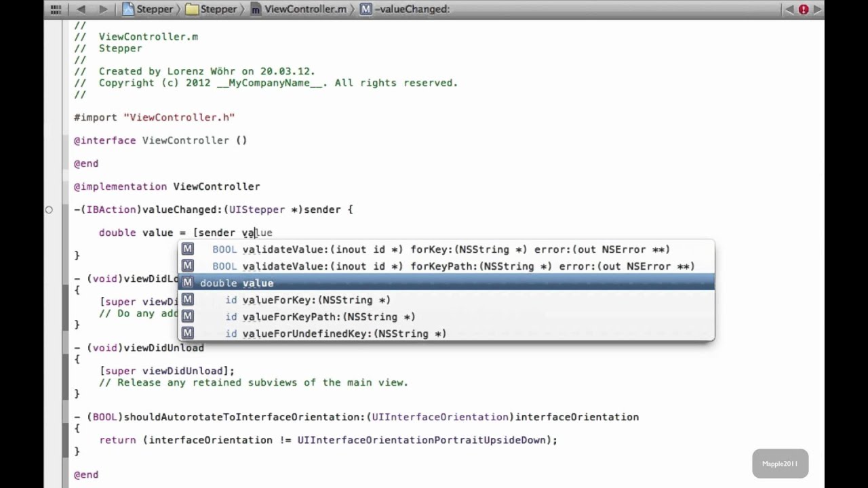
Task: Pick the valueForKey: completion
Action: click(x=446, y=300)
